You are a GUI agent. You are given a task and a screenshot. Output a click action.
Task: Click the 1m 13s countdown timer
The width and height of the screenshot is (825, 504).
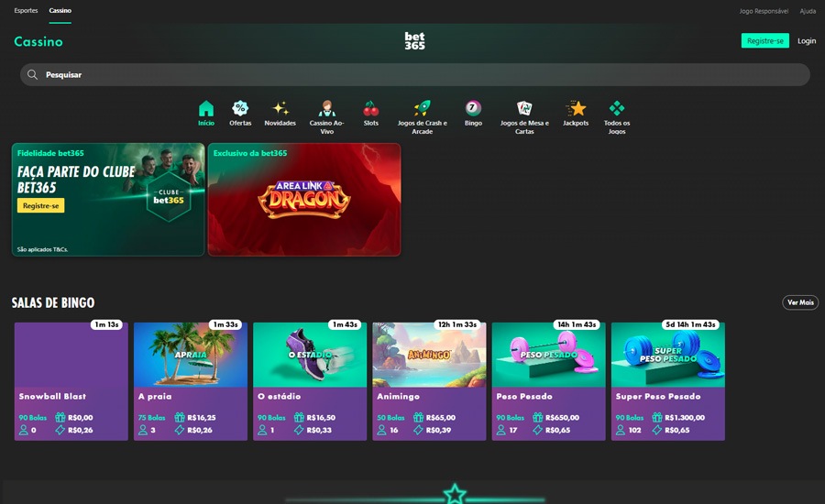[107, 324]
